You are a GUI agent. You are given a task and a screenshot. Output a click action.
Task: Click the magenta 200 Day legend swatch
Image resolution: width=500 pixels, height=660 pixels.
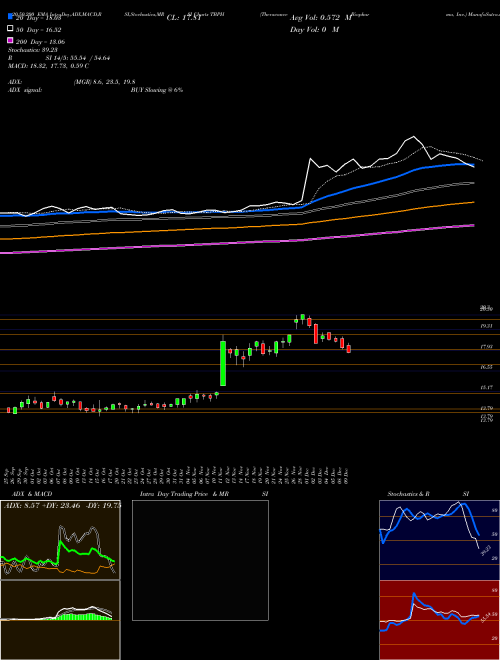click(x=10, y=41)
